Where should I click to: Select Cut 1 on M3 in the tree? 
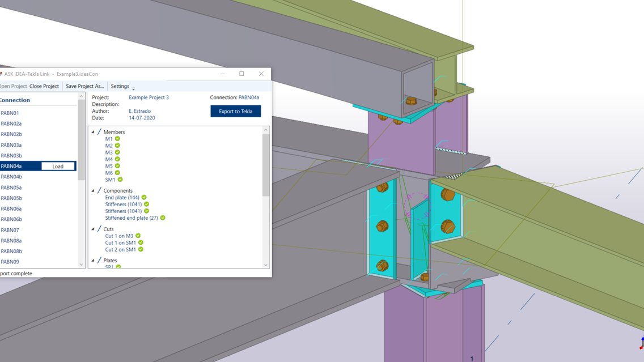[119, 236]
